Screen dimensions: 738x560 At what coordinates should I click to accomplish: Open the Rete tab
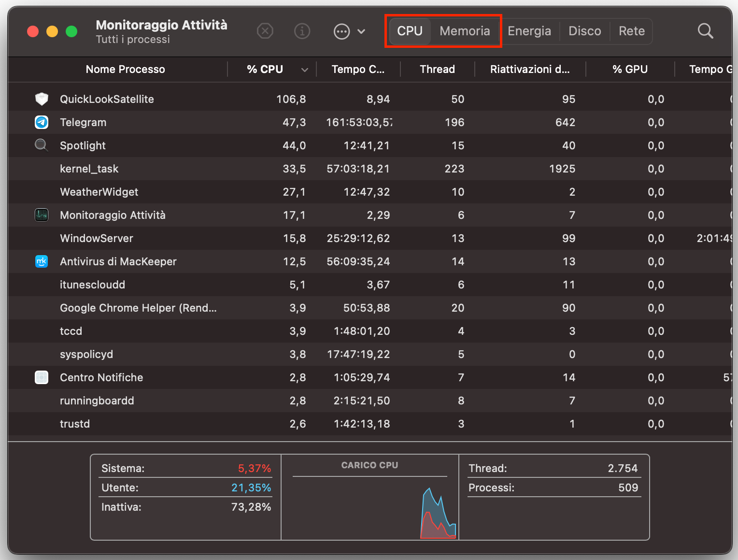point(631,30)
